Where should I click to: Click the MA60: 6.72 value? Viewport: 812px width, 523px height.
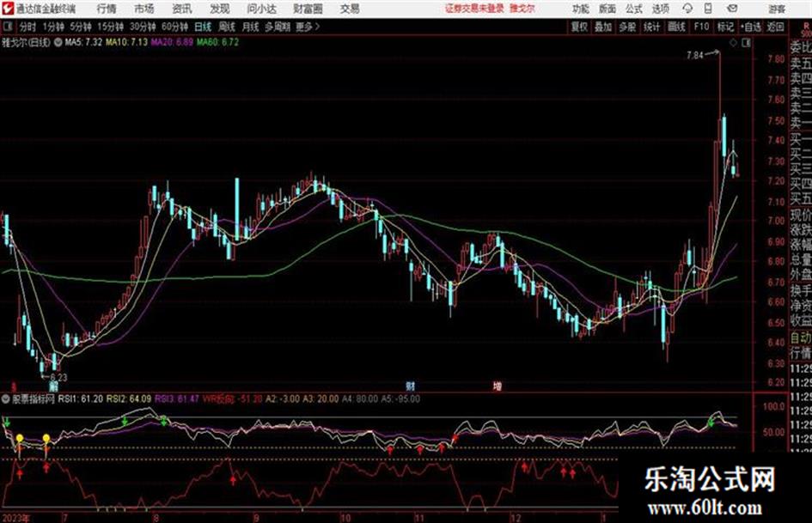[x=217, y=42]
